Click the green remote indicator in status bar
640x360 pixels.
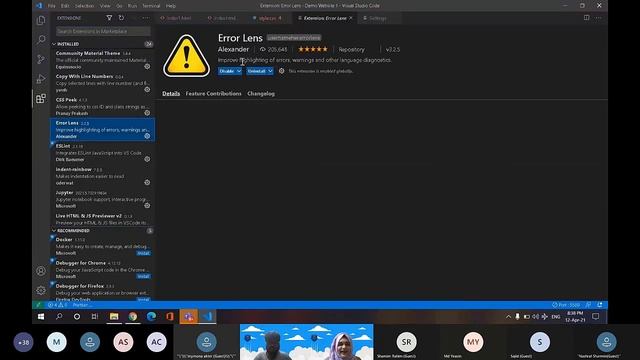[x=38, y=305]
